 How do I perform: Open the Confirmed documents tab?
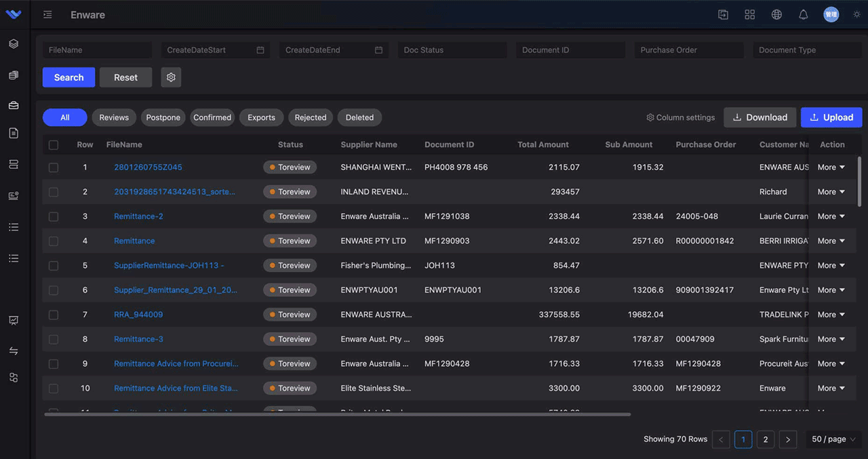tap(212, 117)
